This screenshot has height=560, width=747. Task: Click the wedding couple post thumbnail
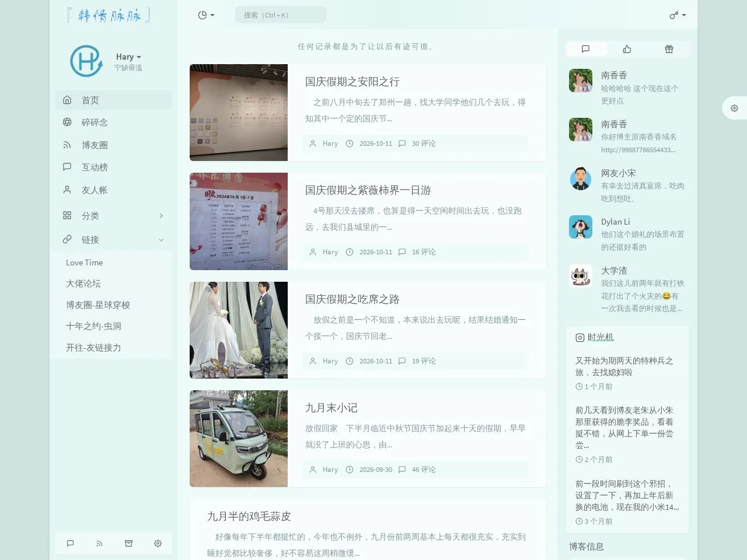click(x=239, y=330)
